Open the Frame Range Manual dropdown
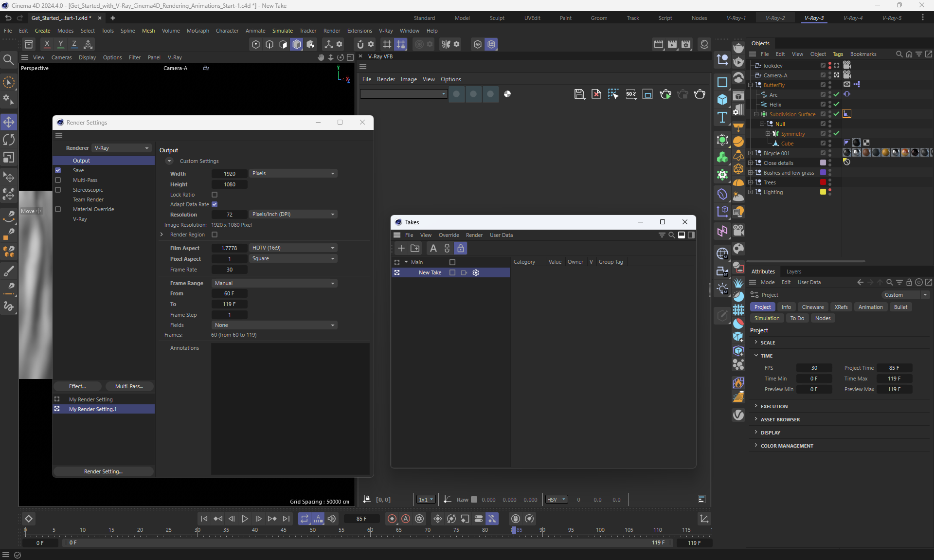Viewport: 934px width, 560px height. pyautogui.click(x=274, y=283)
